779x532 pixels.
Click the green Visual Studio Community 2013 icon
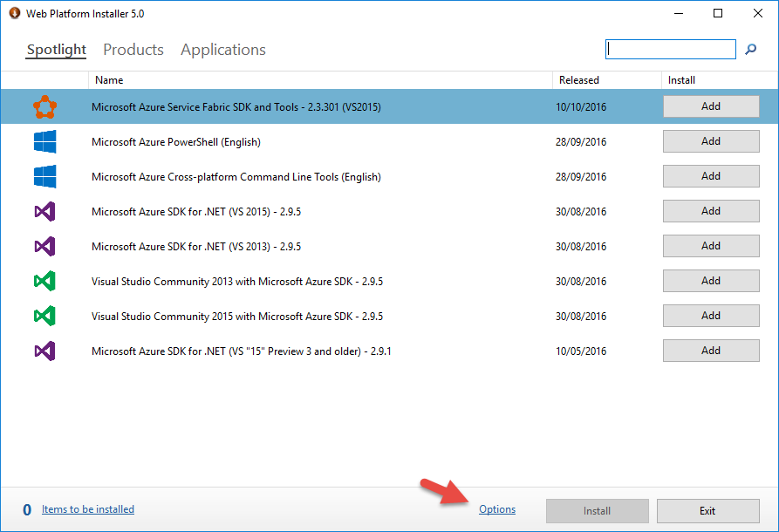point(44,281)
